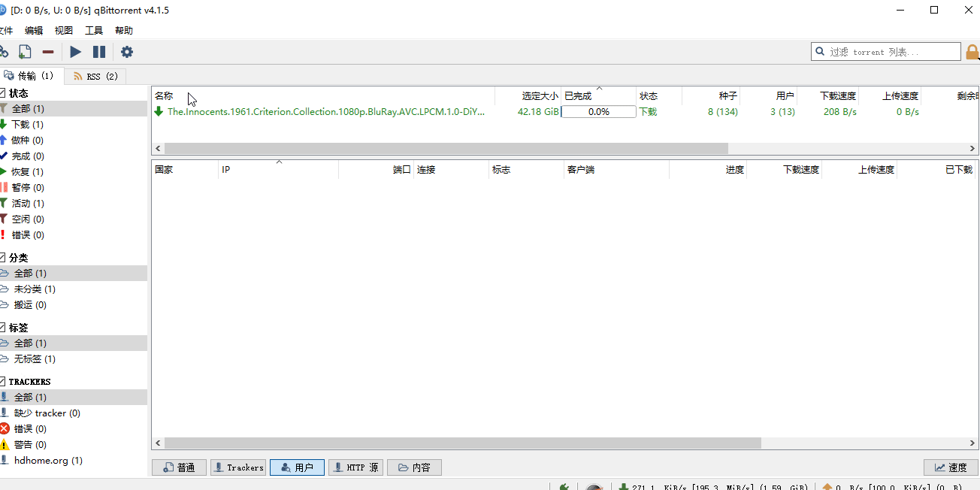Switch to the RSS (2) tab
The width and height of the screenshot is (980, 490).
click(95, 77)
